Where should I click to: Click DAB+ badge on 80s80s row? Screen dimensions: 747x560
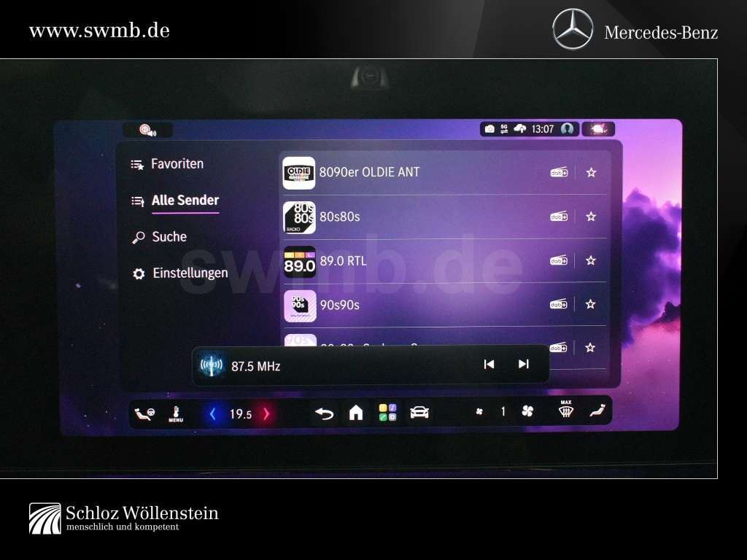559,217
